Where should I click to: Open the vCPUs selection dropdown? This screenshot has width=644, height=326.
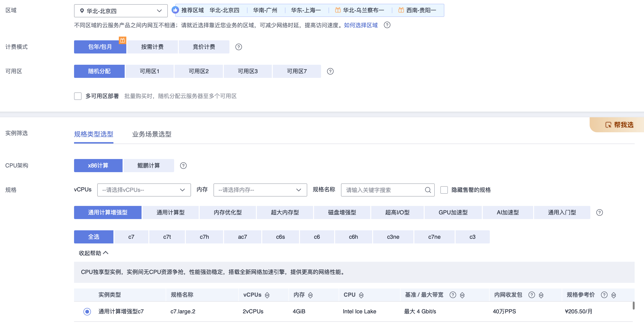pos(144,190)
